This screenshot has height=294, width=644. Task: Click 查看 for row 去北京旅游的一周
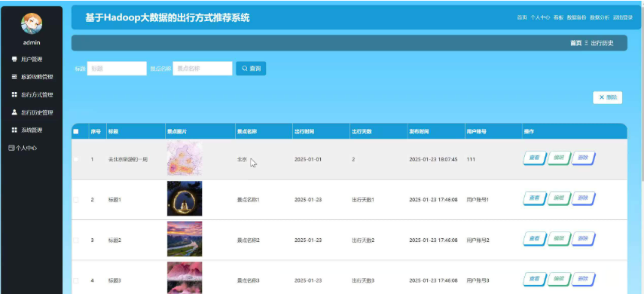point(534,158)
